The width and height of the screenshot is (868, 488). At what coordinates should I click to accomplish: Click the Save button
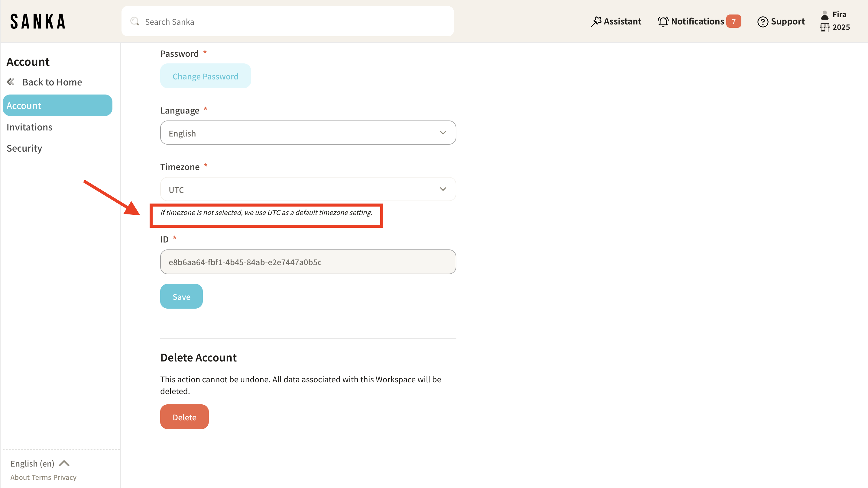point(181,296)
